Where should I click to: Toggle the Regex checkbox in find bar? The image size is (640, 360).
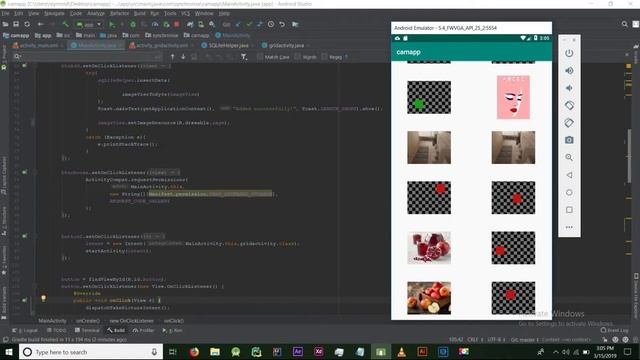click(324, 57)
